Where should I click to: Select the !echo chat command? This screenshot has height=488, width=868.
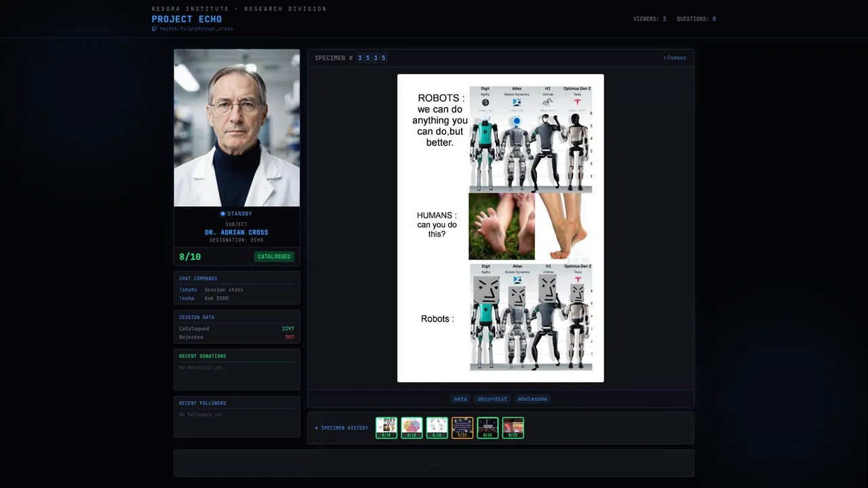pyautogui.click(x=186, y=298)
